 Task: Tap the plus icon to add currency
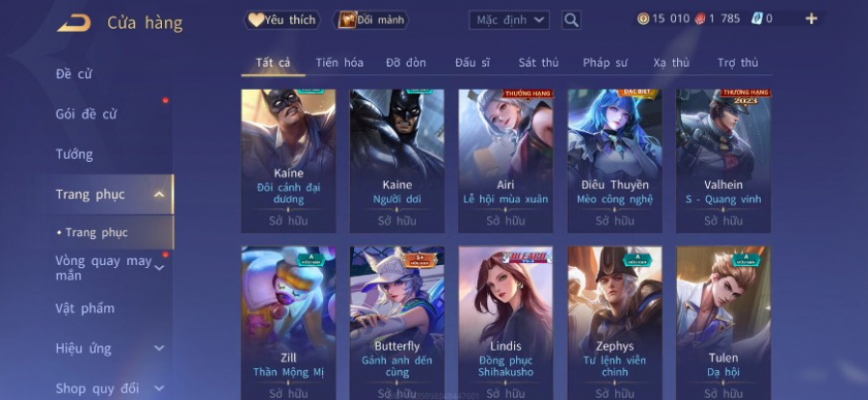811,19
